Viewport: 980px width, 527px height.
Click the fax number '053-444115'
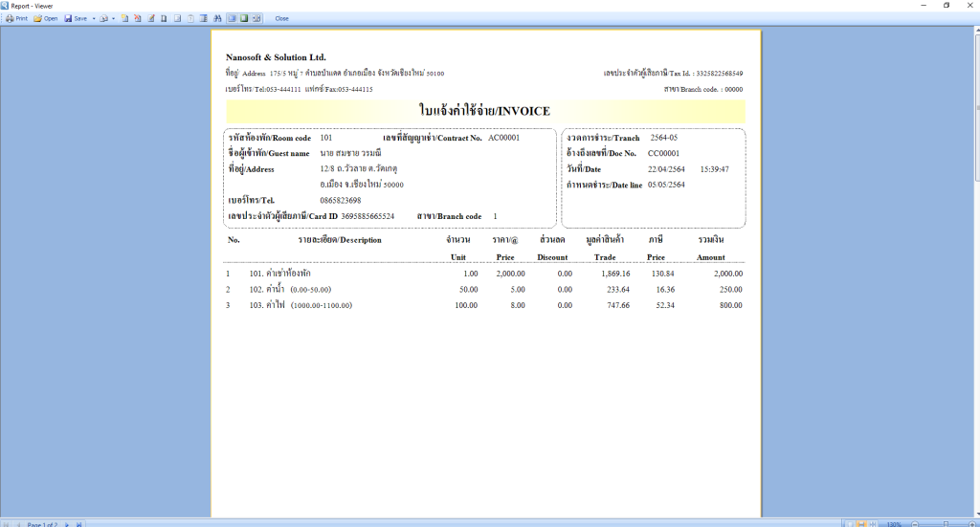pos(355,89)
